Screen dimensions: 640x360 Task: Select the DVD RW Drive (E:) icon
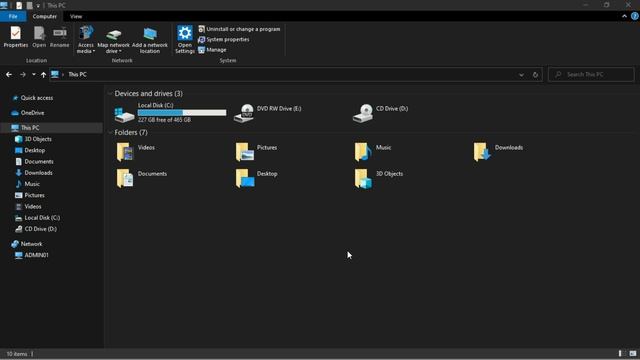click(x=244, y=113)
